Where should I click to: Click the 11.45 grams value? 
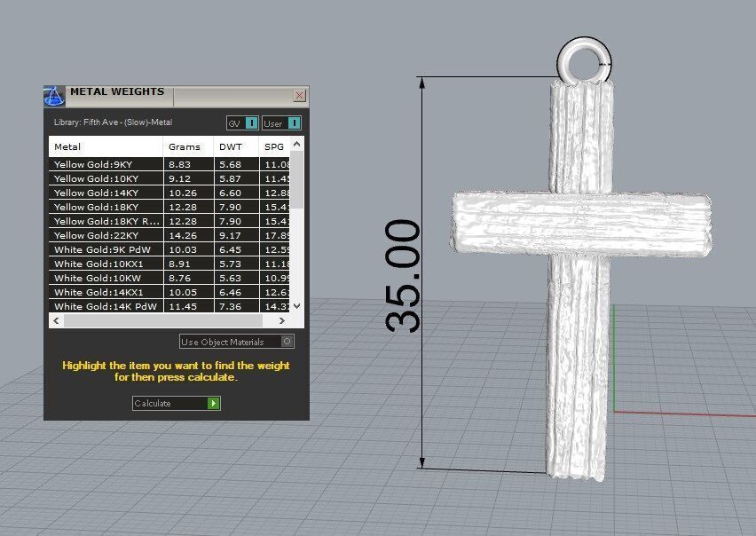[183, 306]
